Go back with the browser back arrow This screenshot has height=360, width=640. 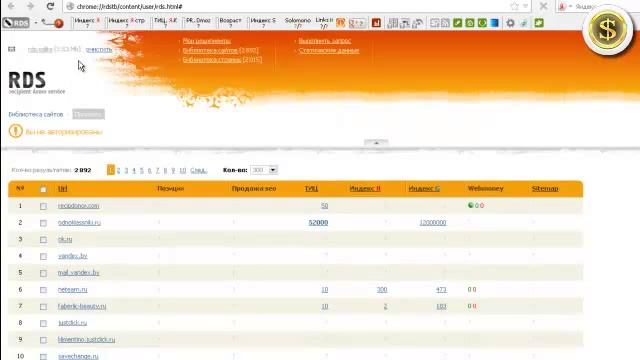click(x=11, y=6)
